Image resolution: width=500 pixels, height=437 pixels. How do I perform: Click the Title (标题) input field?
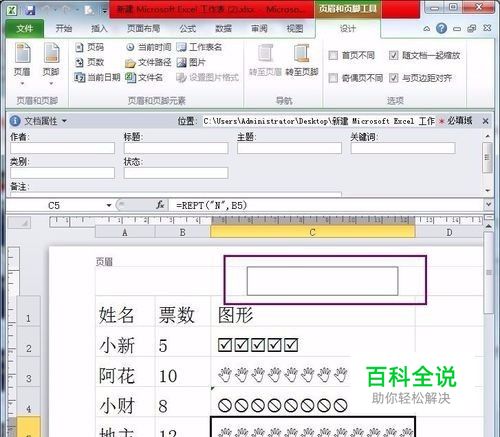[176, 148]
